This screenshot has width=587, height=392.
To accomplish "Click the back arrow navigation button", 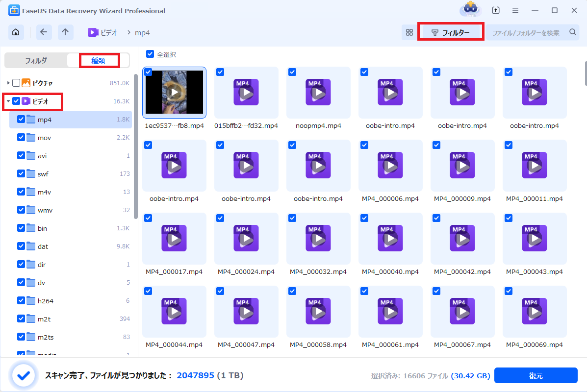I will (x=44, y=32).
